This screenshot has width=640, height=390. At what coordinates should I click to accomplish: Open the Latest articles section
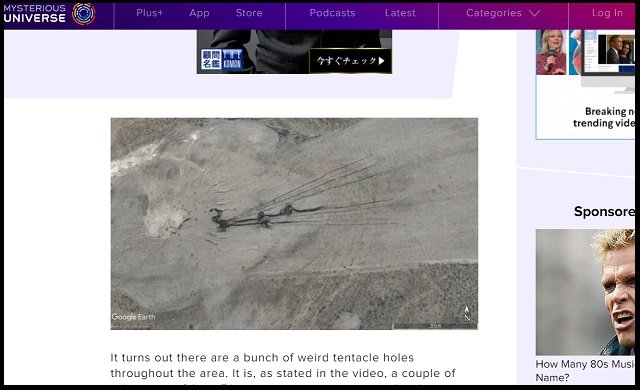point(400,13)
